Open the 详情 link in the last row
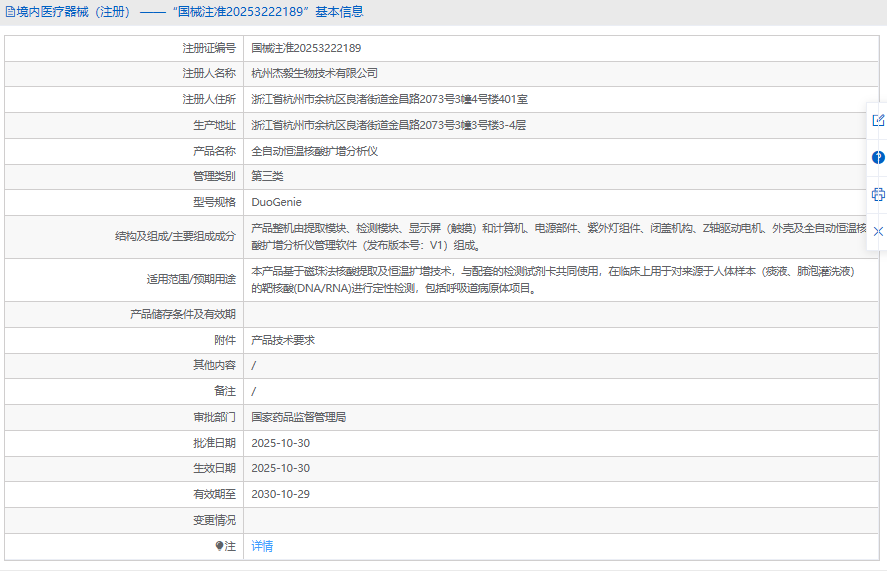This screenshot has height=571, width=887. [262, 546]
